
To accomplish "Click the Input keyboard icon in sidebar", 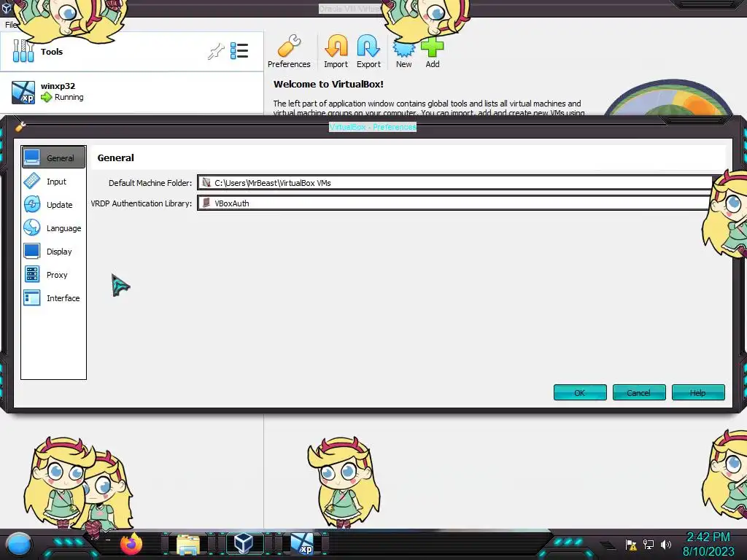I will click(x=32, y=181).
